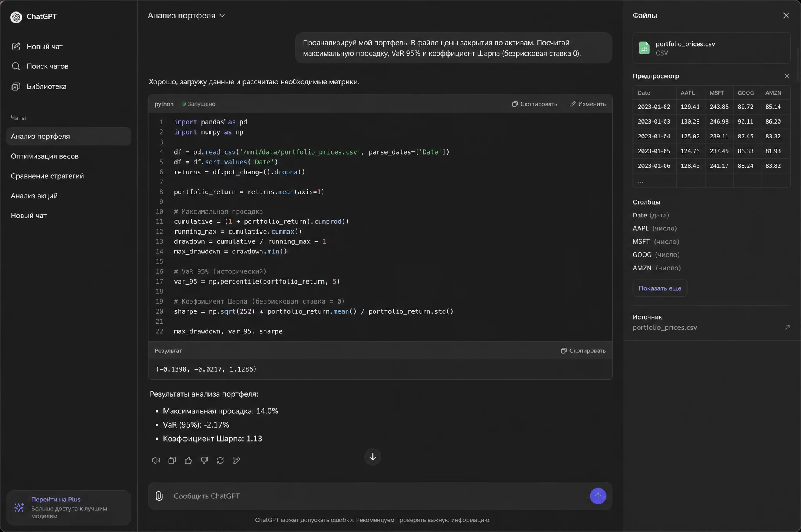
Task: Edit the code with Изменить button
Action: (x=588, y=104)
